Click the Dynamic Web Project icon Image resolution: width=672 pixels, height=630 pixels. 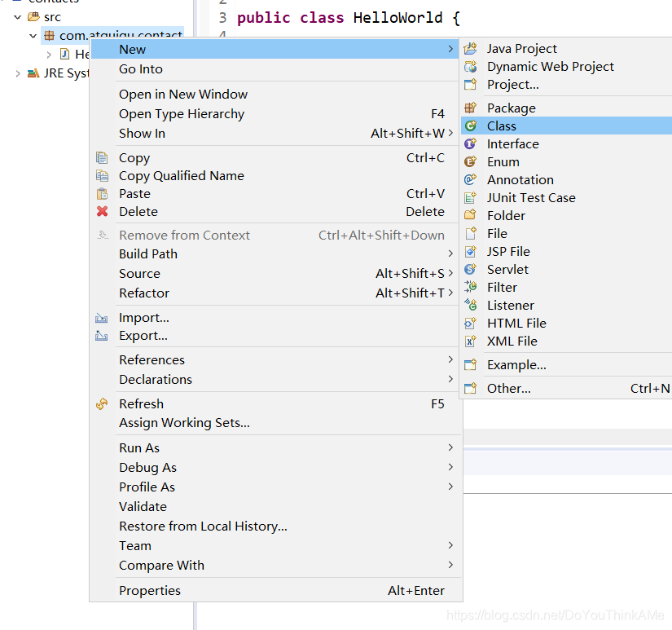(x=471, y=67)
